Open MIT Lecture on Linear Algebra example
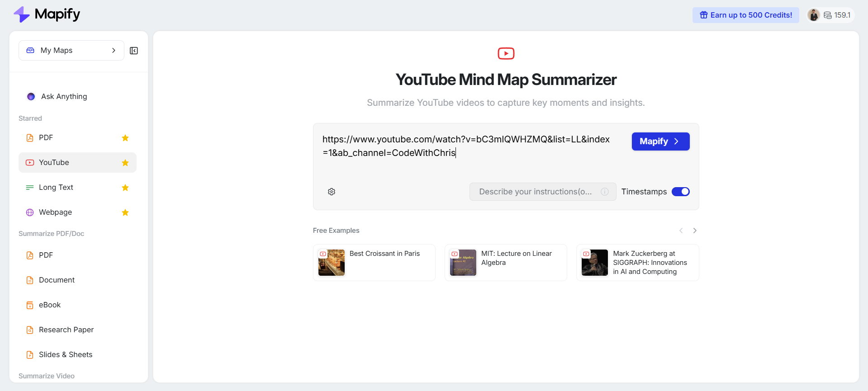 tap(506, 263)
